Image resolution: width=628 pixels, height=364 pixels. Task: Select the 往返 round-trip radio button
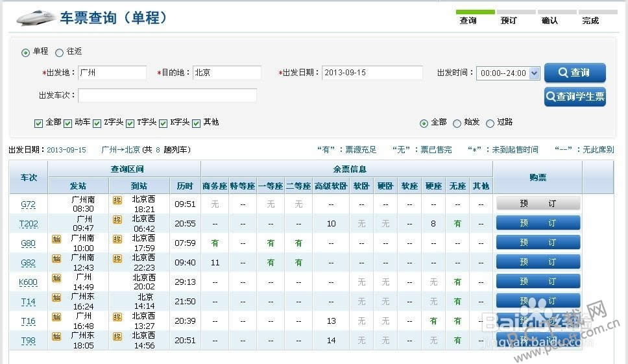[60, 53]
